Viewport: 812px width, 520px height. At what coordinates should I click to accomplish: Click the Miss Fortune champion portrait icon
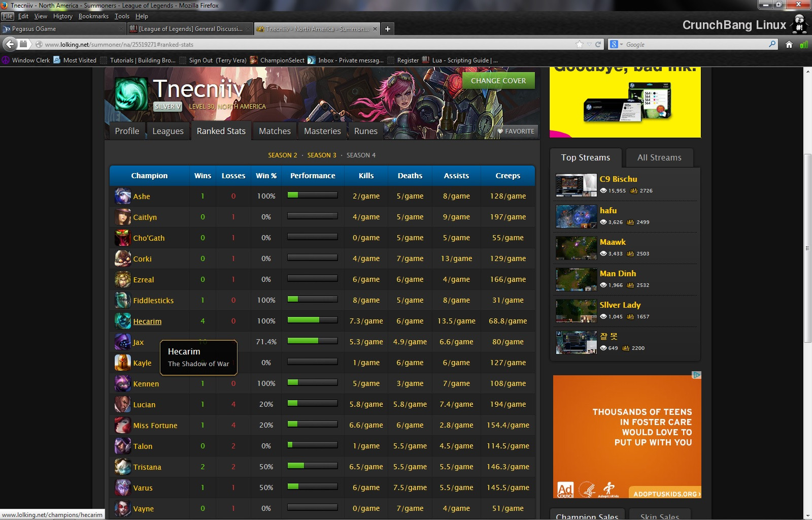coord(123,425)
